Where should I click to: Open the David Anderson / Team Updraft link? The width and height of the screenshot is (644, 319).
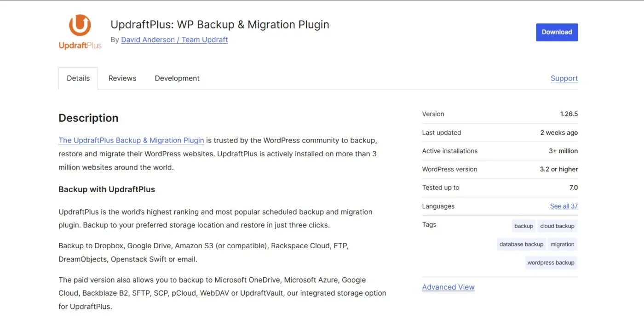(174, 40)
